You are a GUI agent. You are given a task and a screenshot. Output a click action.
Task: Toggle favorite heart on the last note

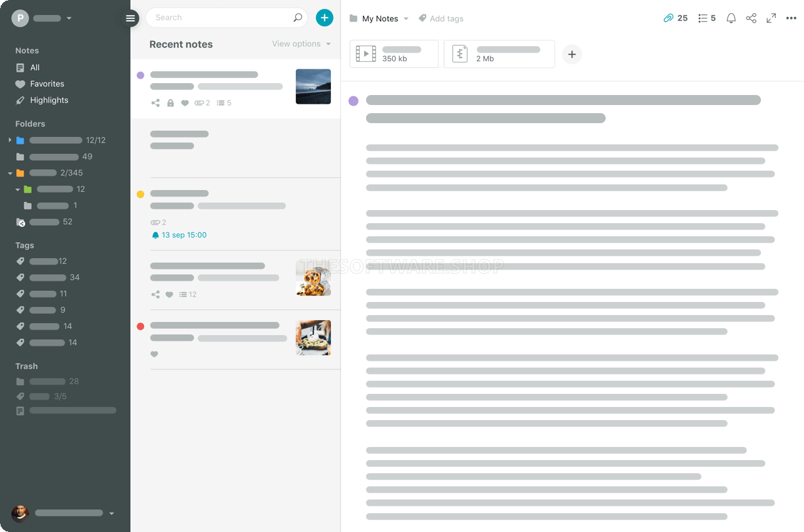pyautogui.click(x=155, y=354)
